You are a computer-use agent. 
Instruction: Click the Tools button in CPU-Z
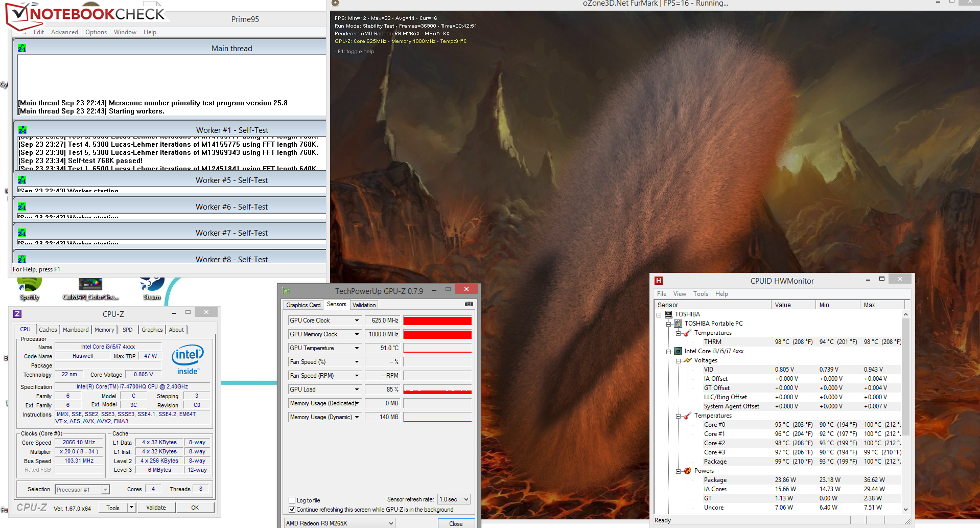point(113,508)
